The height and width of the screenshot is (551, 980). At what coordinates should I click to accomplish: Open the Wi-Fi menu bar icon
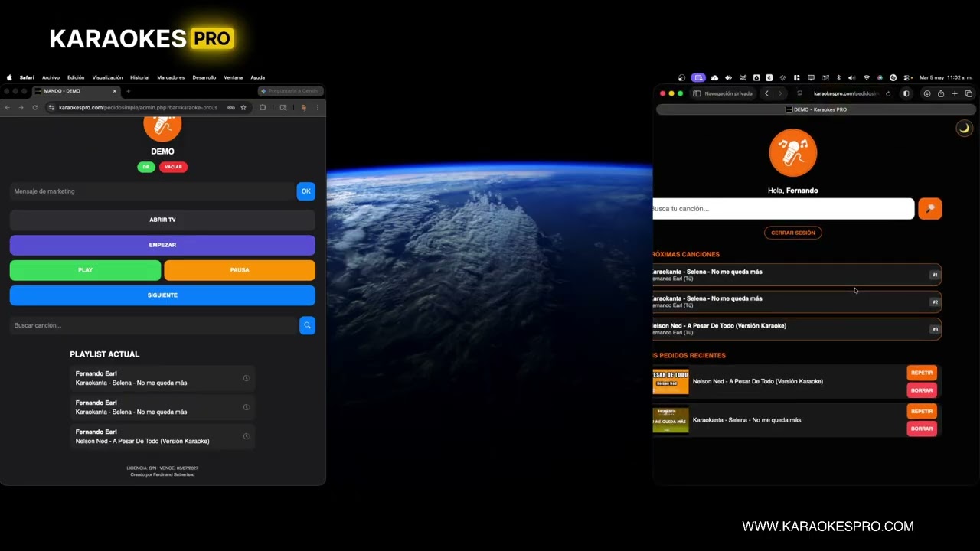tap(867, 77)
